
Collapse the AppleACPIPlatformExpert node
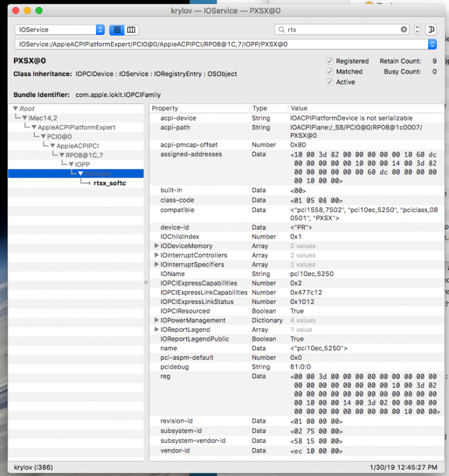[34, 127]
